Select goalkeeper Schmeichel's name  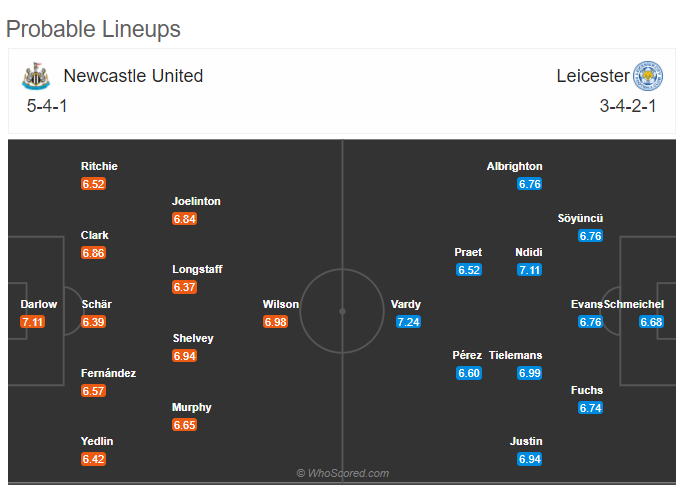(x=634, y=304)
